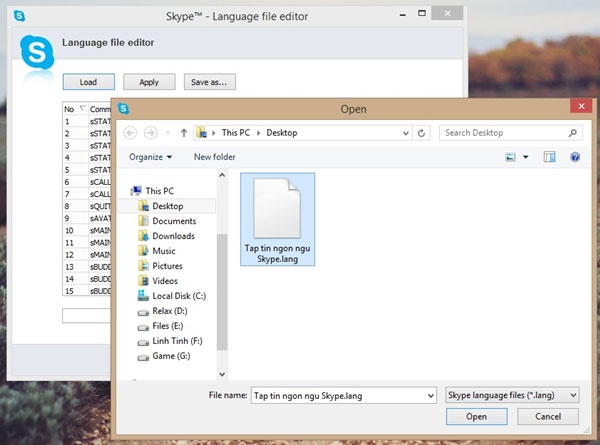Open Videos in the navigation pane
The height and width of the screenshot is (445, 600).
[x=158, y=280]
